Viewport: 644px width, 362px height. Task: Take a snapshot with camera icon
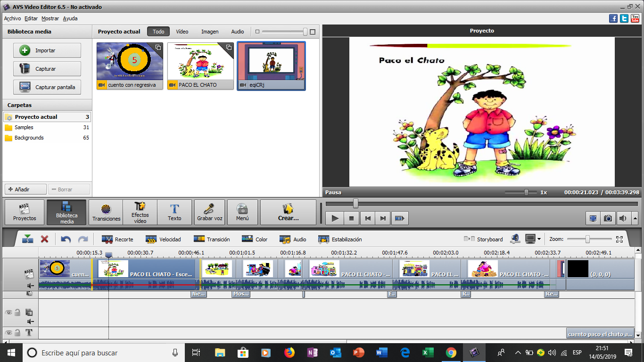608,218
